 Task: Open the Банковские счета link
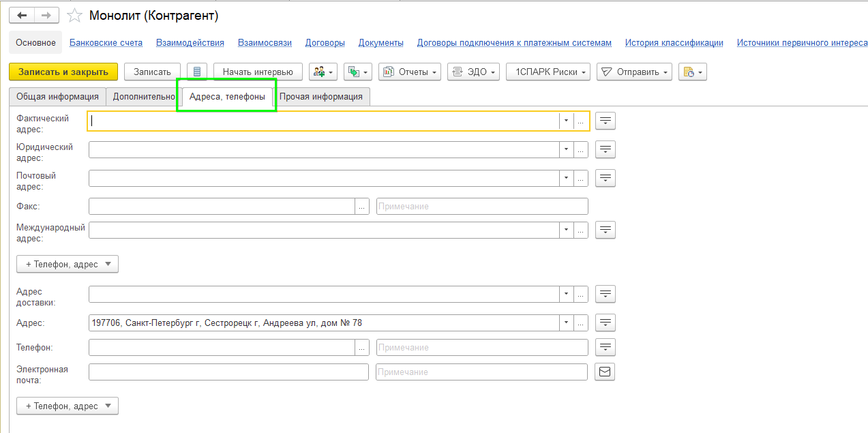tap(106, 42)
